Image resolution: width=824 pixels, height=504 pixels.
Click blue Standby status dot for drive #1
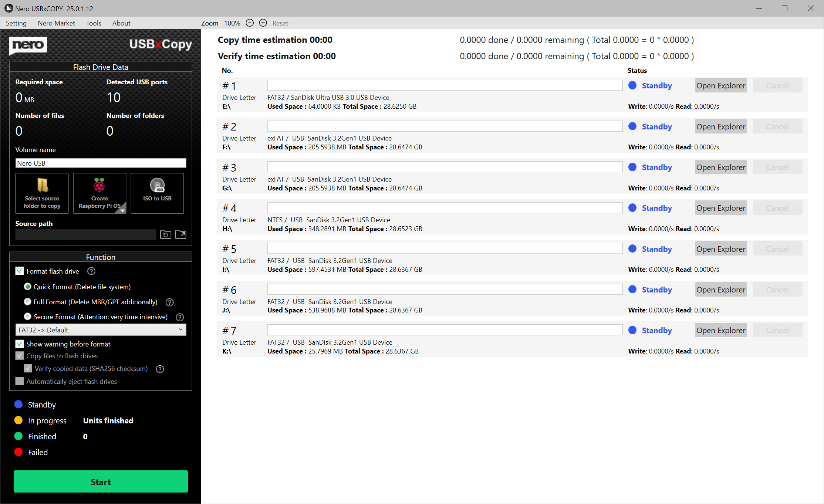(632, 85)
